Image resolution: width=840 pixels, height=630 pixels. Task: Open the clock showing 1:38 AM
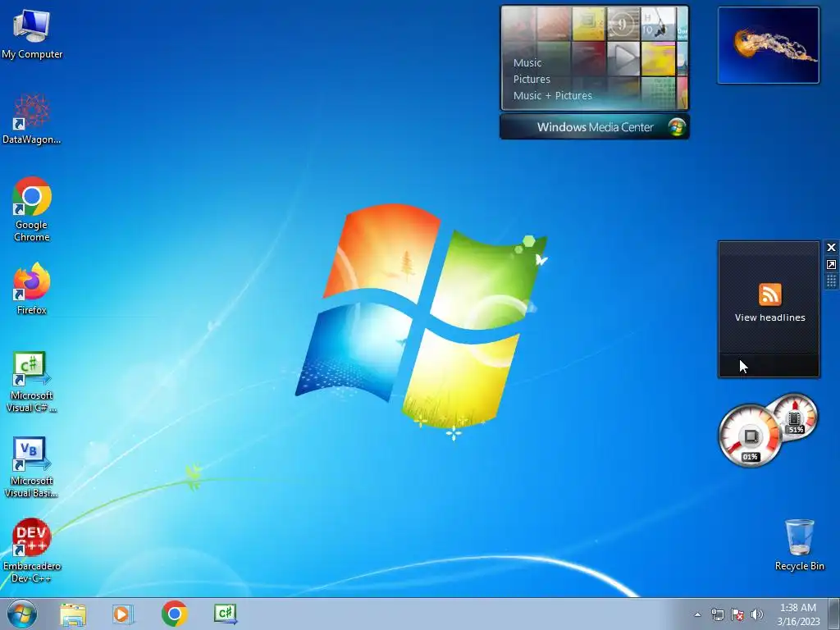tap(798, 614)
